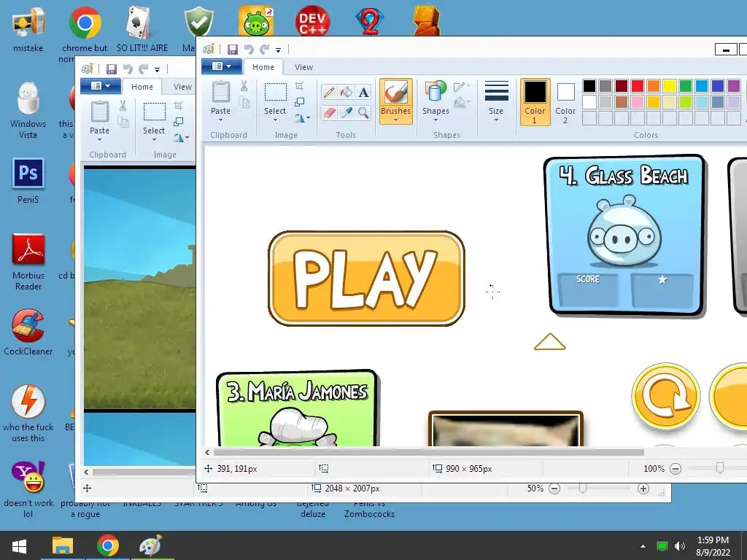Choose the black color swatch in the palette
The image size is (747, 560).
tap(589, 86)
